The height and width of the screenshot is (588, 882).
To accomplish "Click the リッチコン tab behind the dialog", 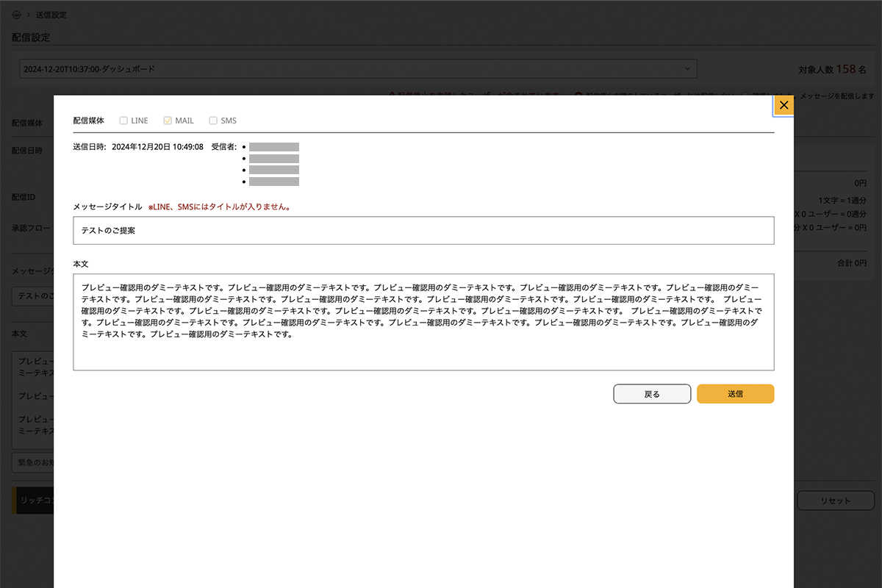I will (x=34, y=501).
